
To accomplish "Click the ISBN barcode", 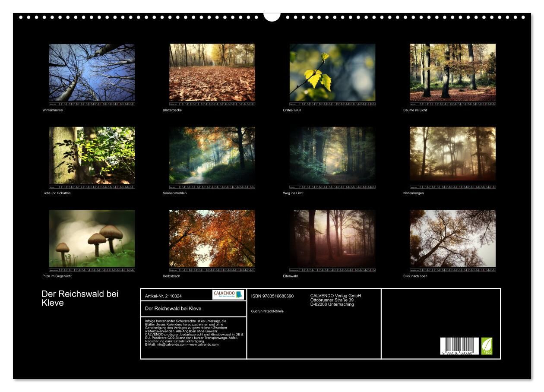I will 459,346.
